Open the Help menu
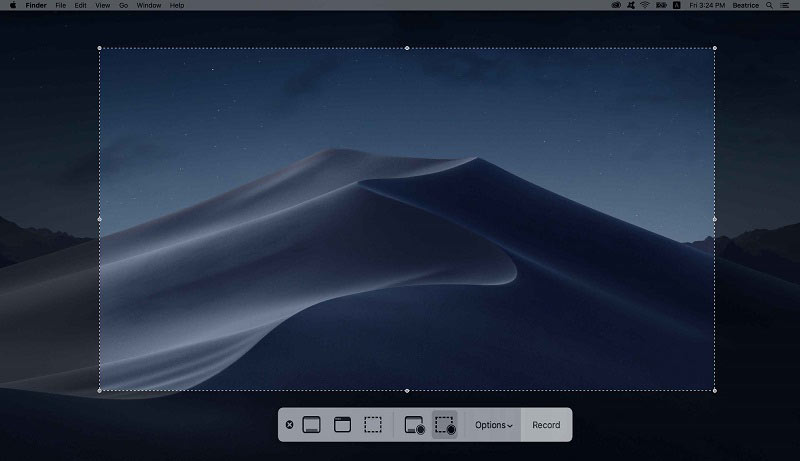Viewport: 800px width, 461px height. pyautogui.click(x=177, y=5)
